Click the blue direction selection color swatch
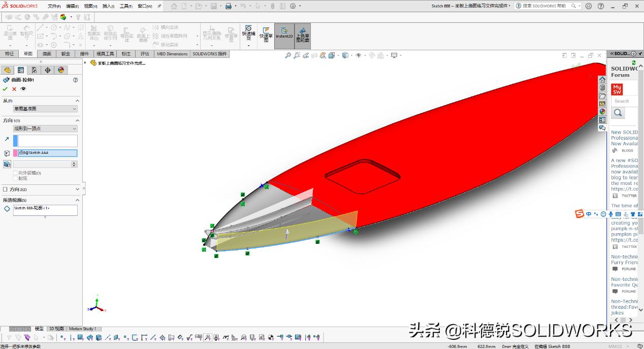The height and width of the screenshot is (349, 644). coord(15,141)
